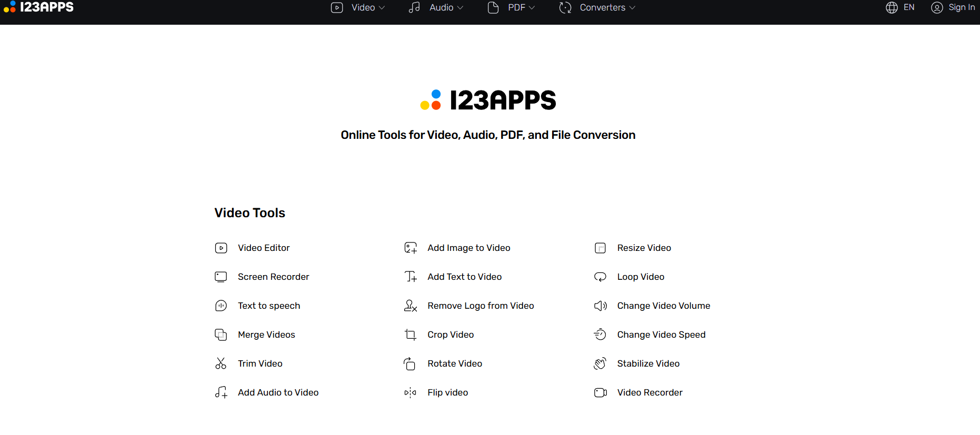980x435 pixels.
Task: Open the Video Editor tool link
Action: click(x=264, y=248)
